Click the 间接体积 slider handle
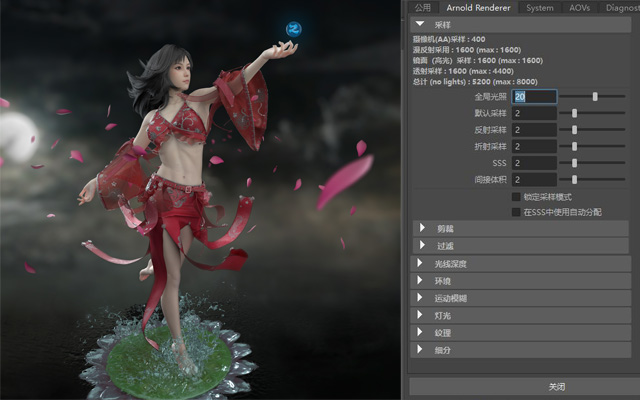This screenshot has height=400, width=640. tap(574, 179)
